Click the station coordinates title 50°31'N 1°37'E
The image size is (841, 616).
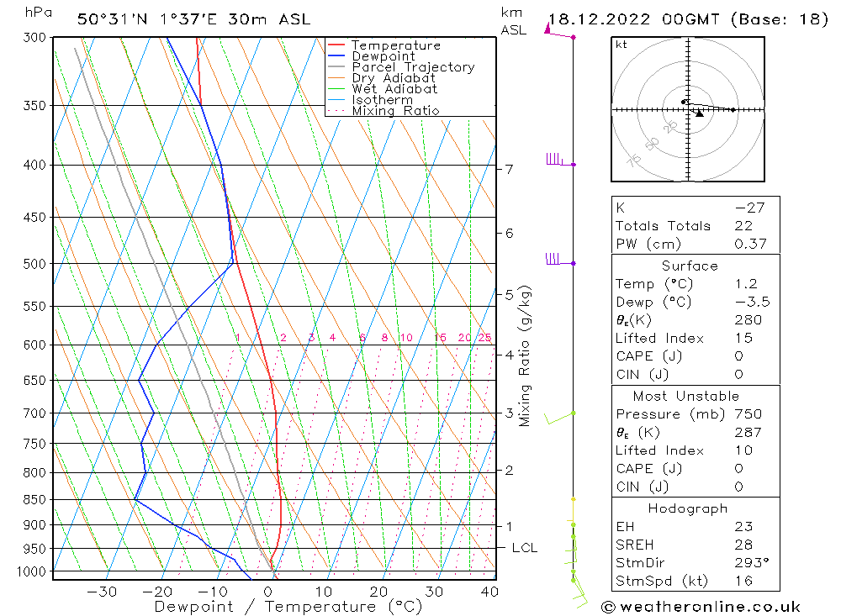pos(147,19)
